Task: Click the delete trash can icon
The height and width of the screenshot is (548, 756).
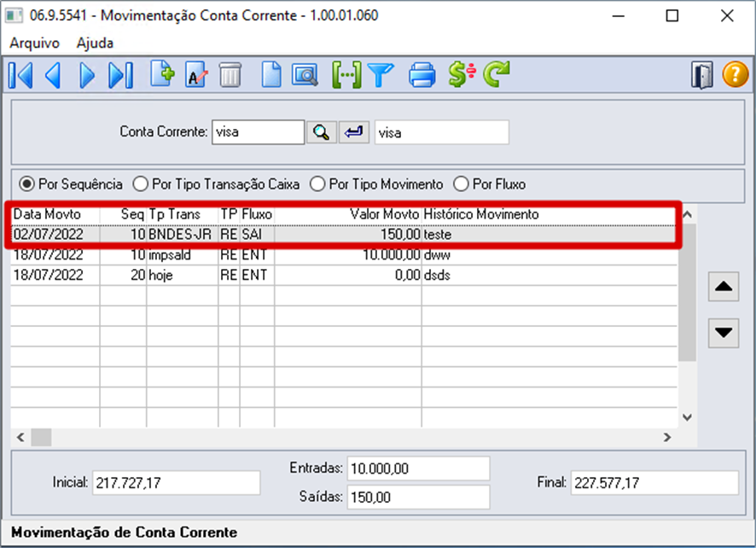Action: (x=230, y=75)
